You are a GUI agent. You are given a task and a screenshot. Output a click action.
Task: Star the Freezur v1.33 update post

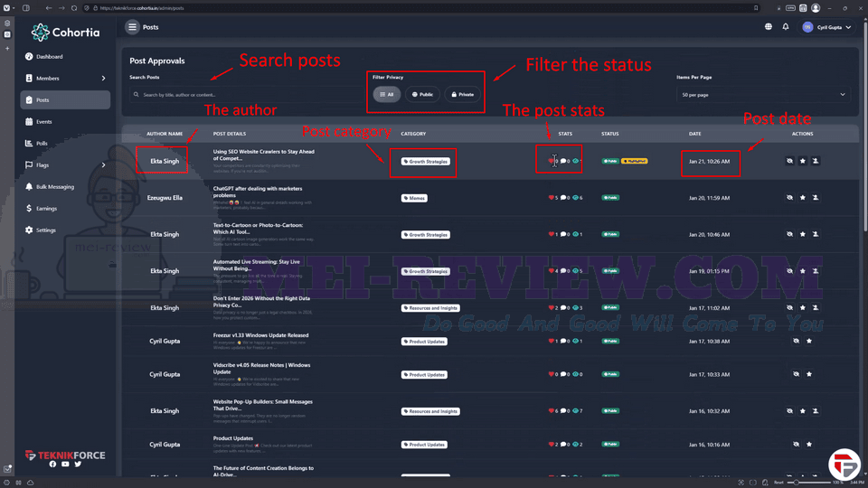click(809, 341)
